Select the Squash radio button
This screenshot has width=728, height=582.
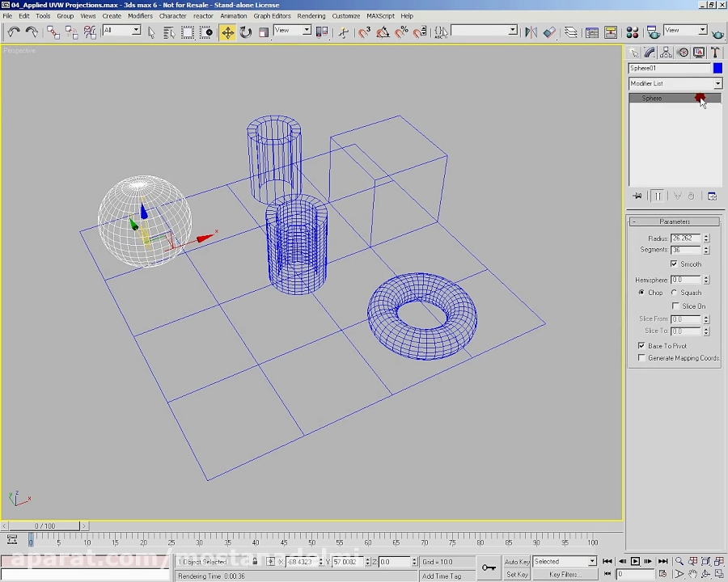coord(675,293)
